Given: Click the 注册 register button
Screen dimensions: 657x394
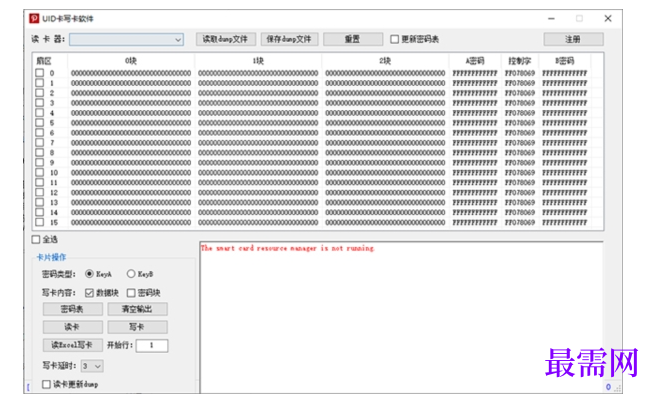Looking at the screenshot, I should coord(573,39).
